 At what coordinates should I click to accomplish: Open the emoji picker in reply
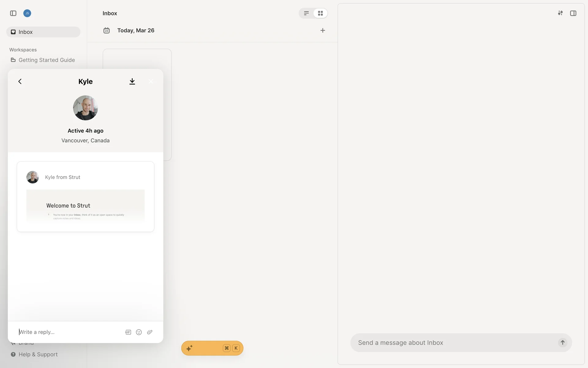(x=139, y=332)
